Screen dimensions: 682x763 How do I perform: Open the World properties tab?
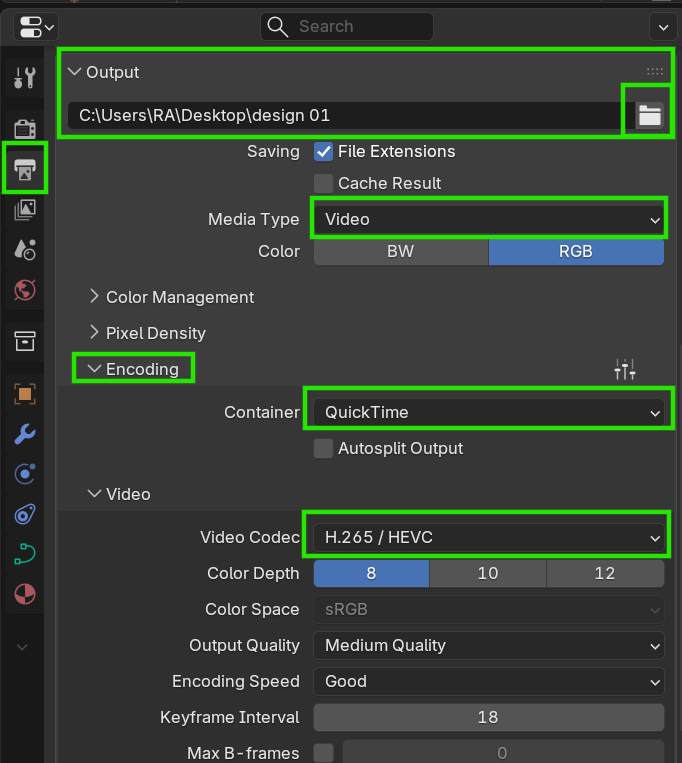click(x=25, y=291)
